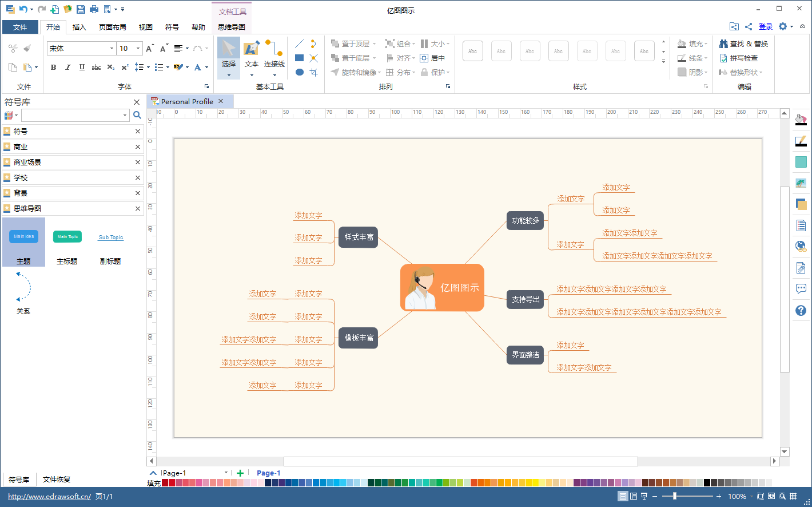Choose the 文本 text tool
The height and width of the screenshot is (507, 812).
click(252, 58)
